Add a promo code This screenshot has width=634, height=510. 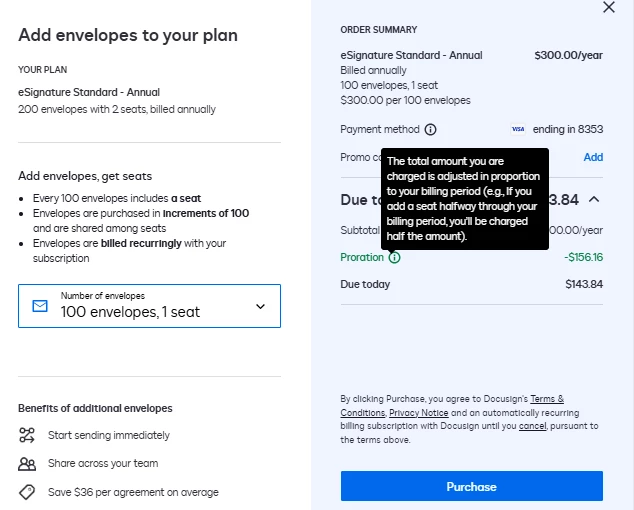pyautogui.click(x=593, y=157)
